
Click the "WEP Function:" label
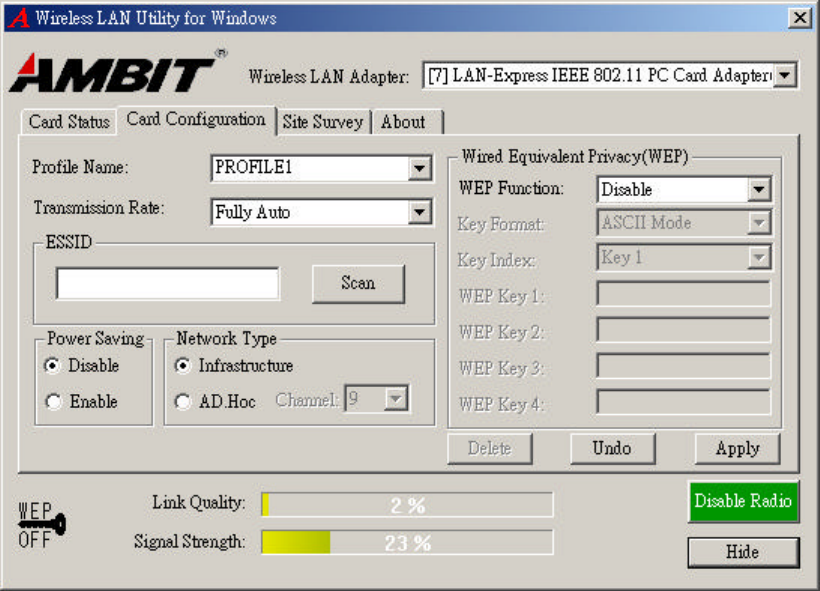click(511, 188)
